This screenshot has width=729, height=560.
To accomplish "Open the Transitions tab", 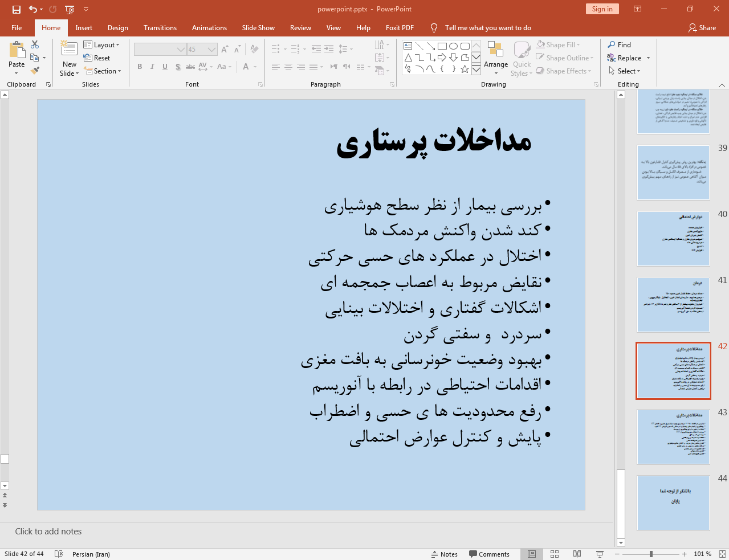I will pos(160,27).
